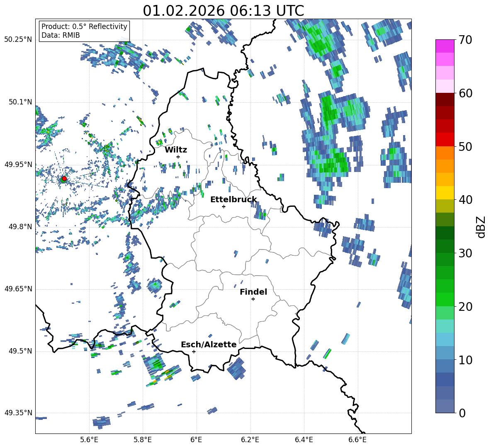Click the 'Product: 0.5° Reflectivity' text

[x=84, y=26]
